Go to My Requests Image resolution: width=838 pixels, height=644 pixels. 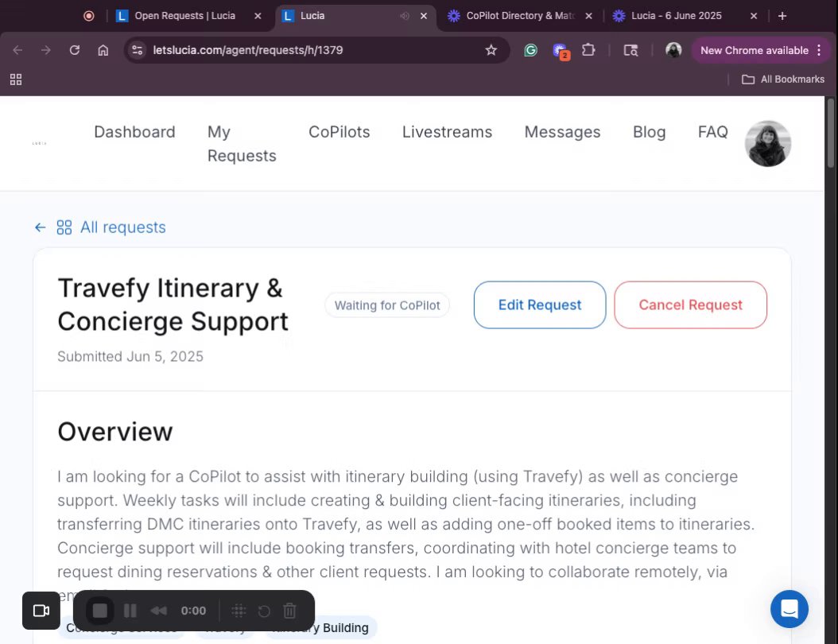tap(242, 144)
